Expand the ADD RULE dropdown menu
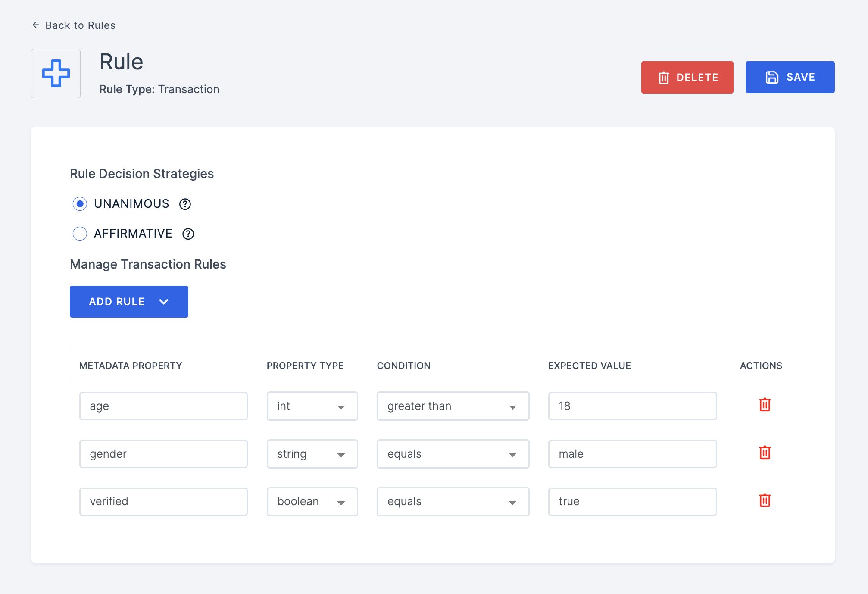Screen dimensions: 868x594 [164, 302]
